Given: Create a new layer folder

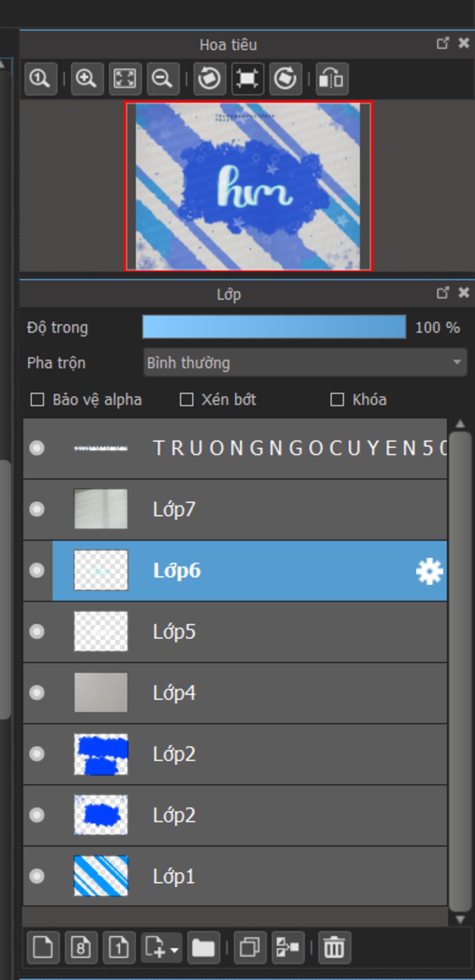Looking at the screenshot, I should [203, 947].
